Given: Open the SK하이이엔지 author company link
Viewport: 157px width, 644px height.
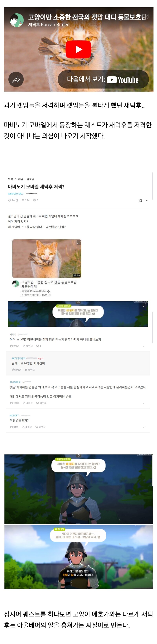Looking at the screenshot, I should tap(16, 194).
